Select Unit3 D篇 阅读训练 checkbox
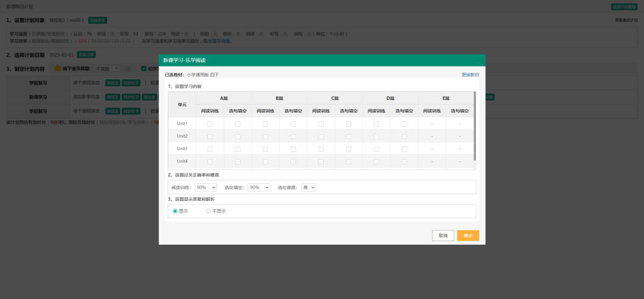This screenshot has width=644, height=299. point(377,149)
